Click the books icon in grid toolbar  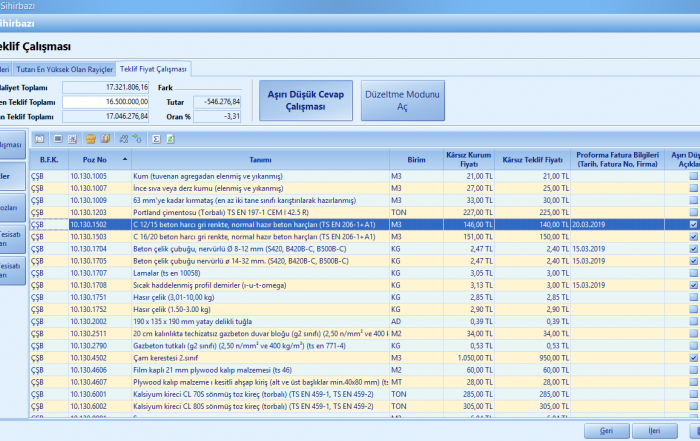104,138
